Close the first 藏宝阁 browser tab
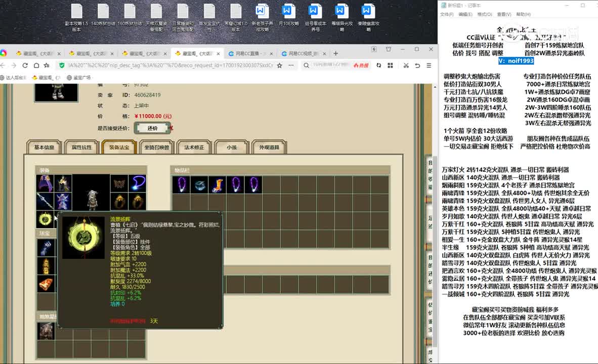This screenshot has height=364, width=598. point(59,54)
